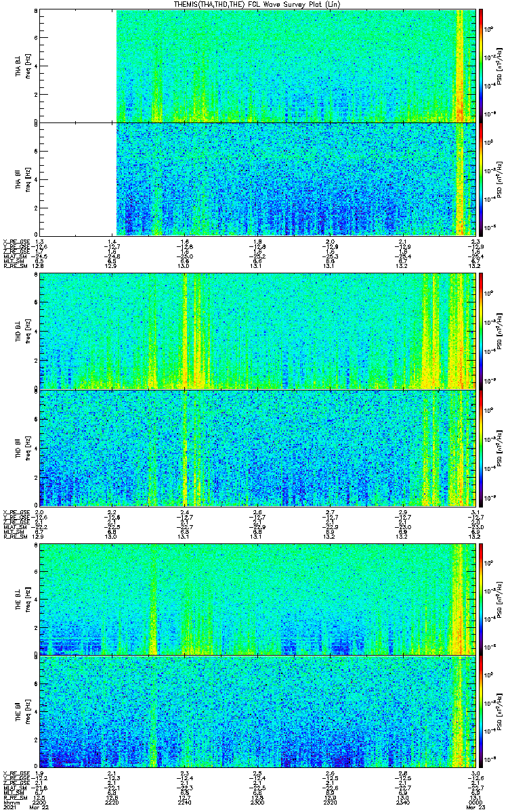Click the 2300 time tick label
The width and height of the screenshot is (508, 812).
257,803
